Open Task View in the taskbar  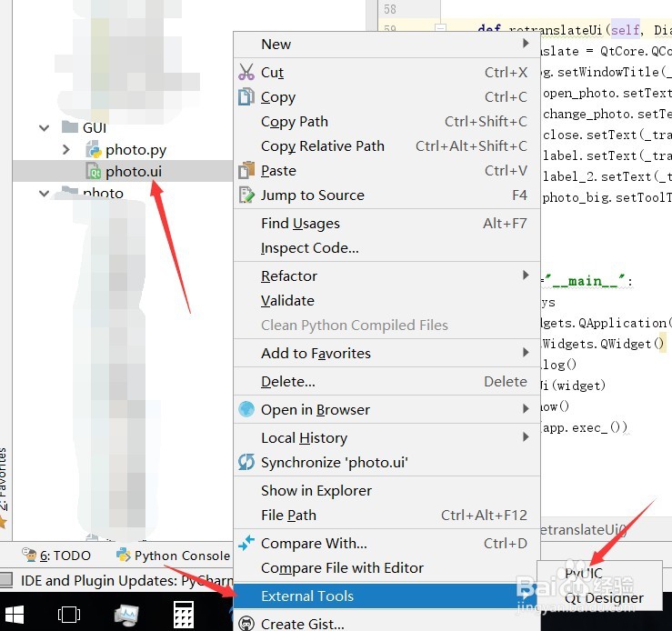pyautogui.click(x=69, y=615)
